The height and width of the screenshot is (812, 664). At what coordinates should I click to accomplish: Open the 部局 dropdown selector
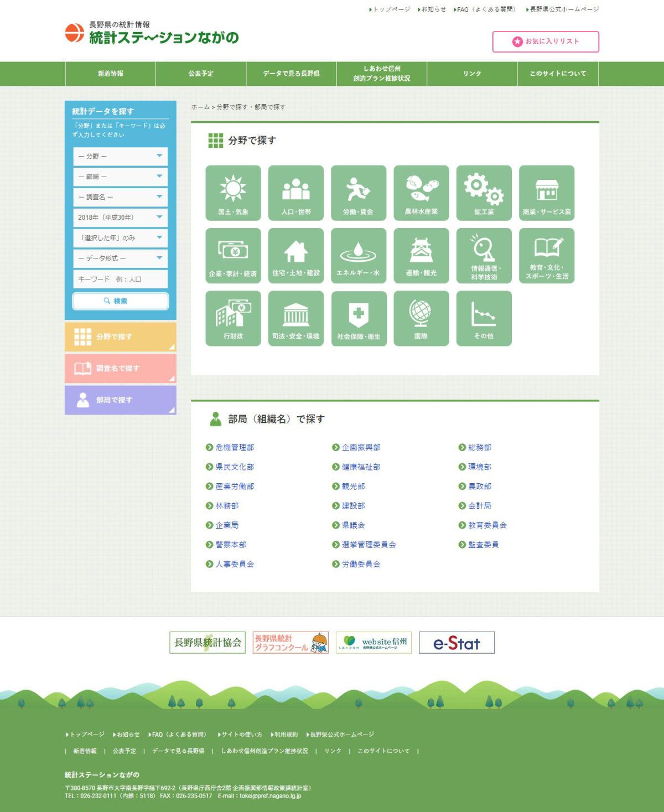click(x=120, y=177)
